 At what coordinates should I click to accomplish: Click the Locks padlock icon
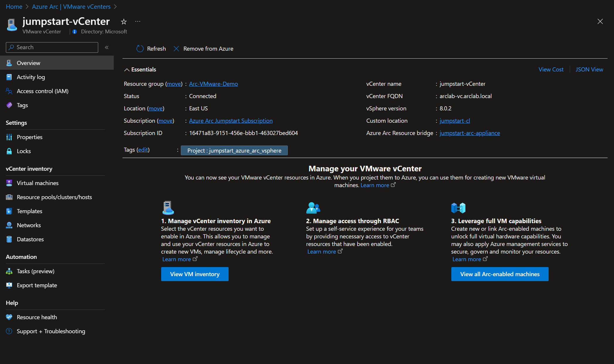click(9, 151)
